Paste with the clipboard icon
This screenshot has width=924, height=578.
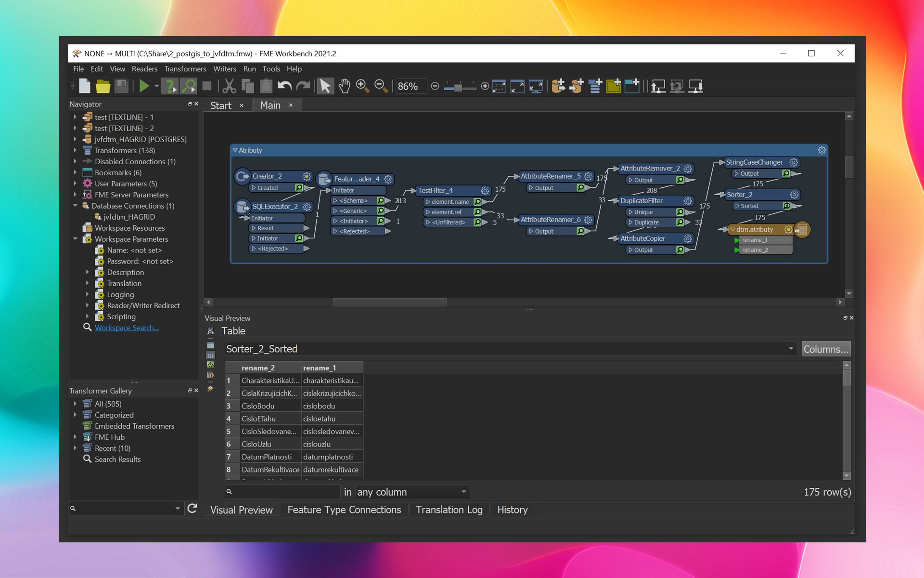tap(266, 86)
